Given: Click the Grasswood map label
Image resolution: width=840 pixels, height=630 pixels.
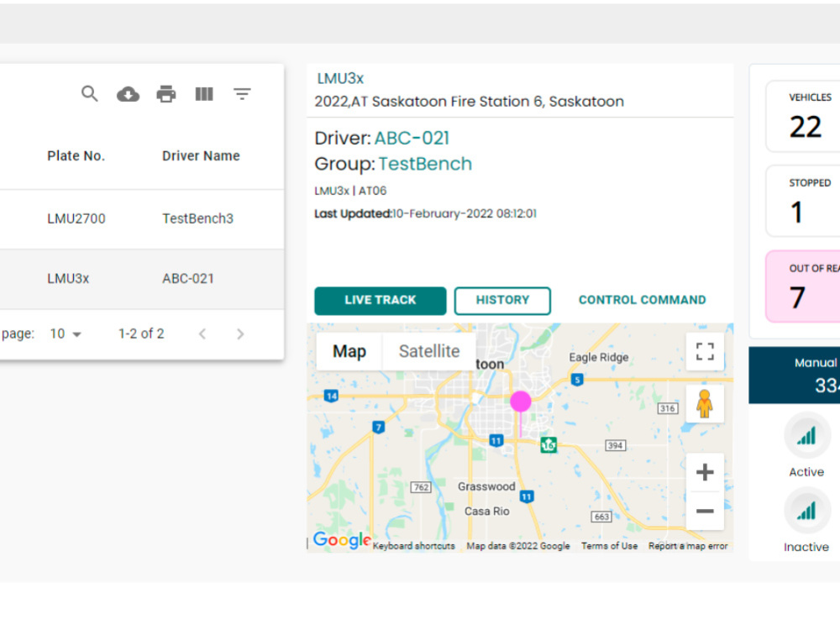Looking at the screenshot, I should (x=486, y=486).
